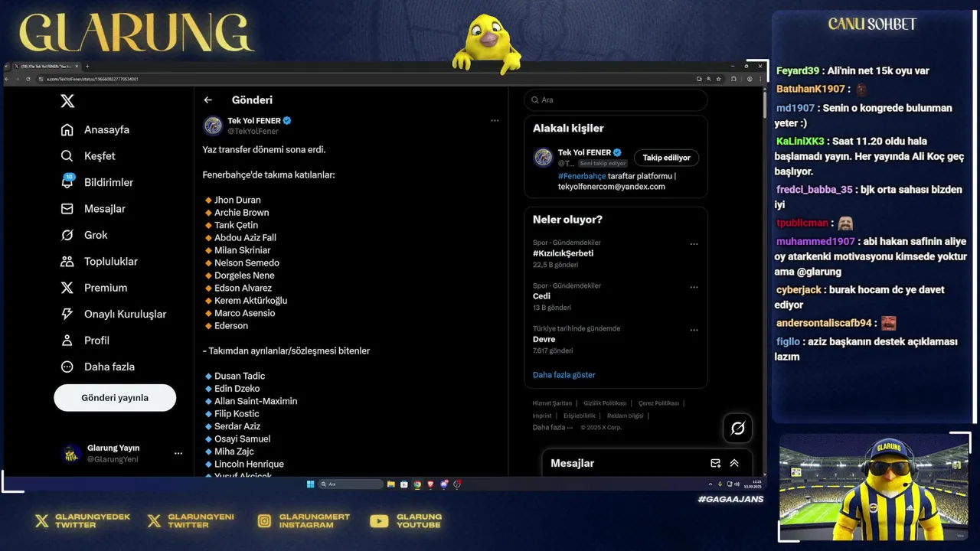Image resolution: width=980 pixels, height=551 pixels.
Task: Click the Premium sidebar item
Action: pyautogui.click(x=93, y=288)
